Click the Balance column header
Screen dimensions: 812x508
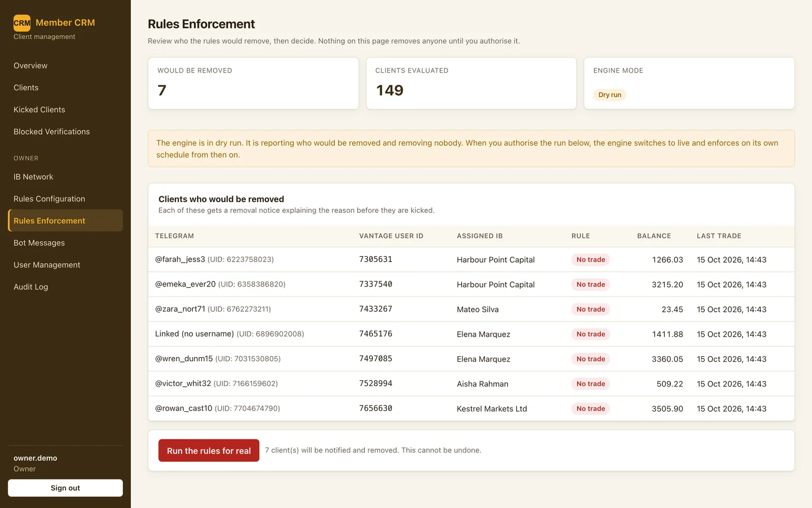click(654, 236)
